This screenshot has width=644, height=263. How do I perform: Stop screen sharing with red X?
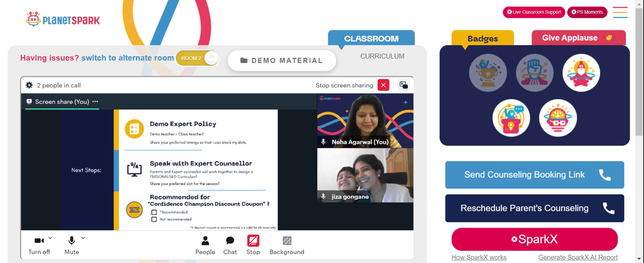click(x=383, y=85)
